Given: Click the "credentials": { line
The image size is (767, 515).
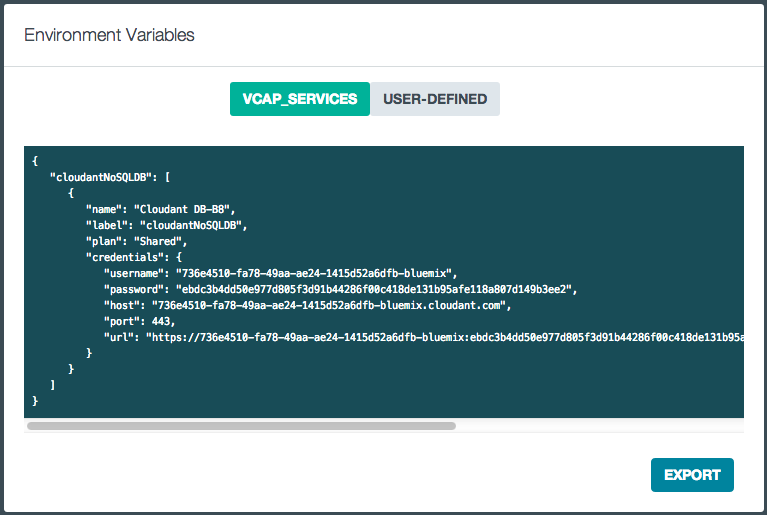Looking at the screenshot, I should [x=134, y=257].
